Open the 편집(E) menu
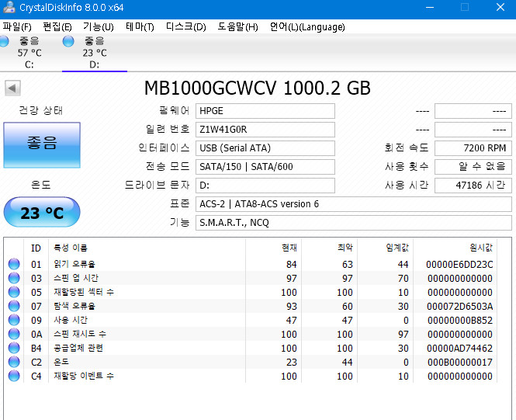 point(57,27)
